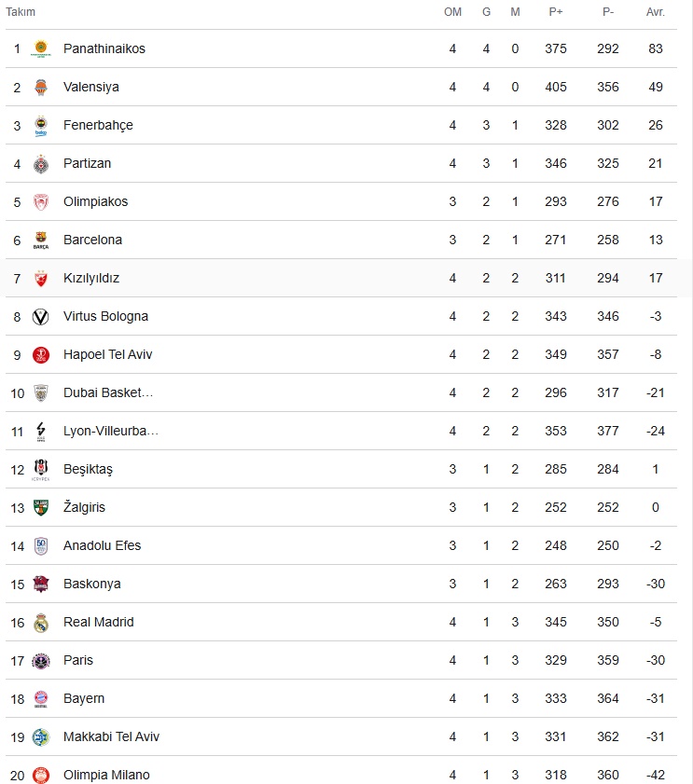Click the Fenerbahçe club crest icon

point(41,126)
